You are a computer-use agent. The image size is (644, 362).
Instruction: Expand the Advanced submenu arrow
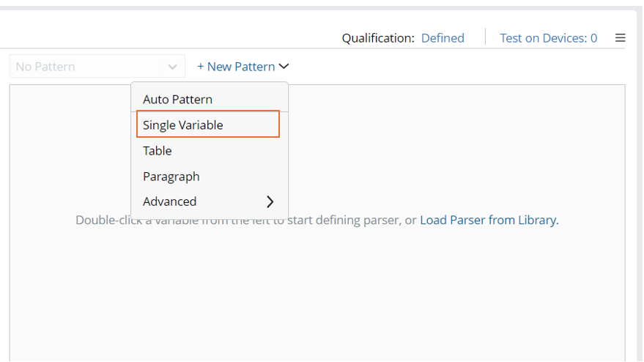(x=270, y=202)
